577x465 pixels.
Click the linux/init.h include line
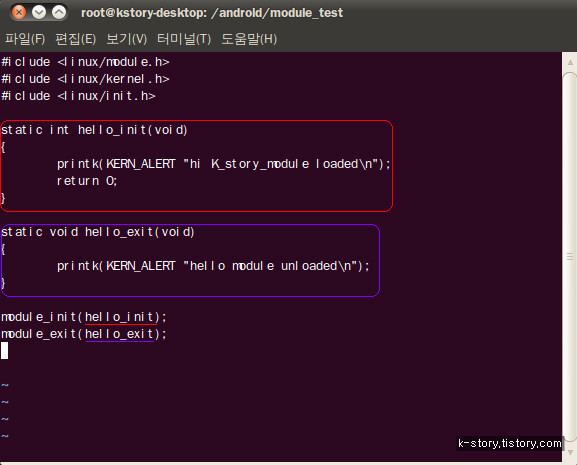click(78, 96)
